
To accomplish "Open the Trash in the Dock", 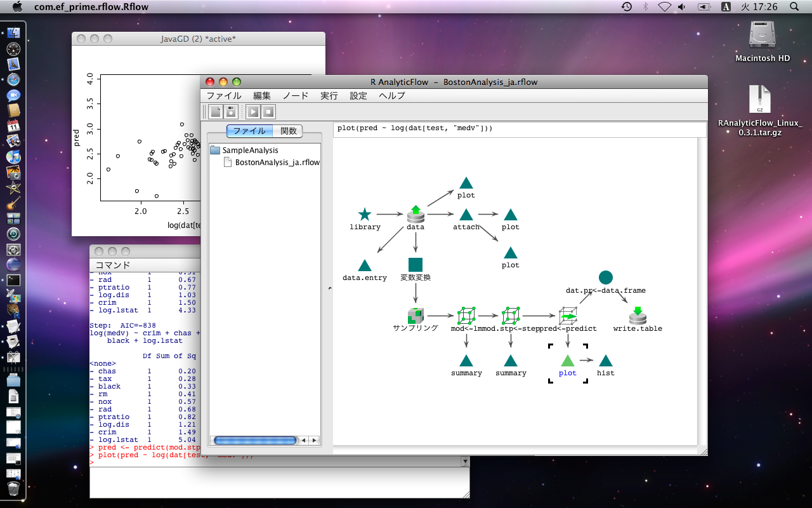I will [13, 490].
